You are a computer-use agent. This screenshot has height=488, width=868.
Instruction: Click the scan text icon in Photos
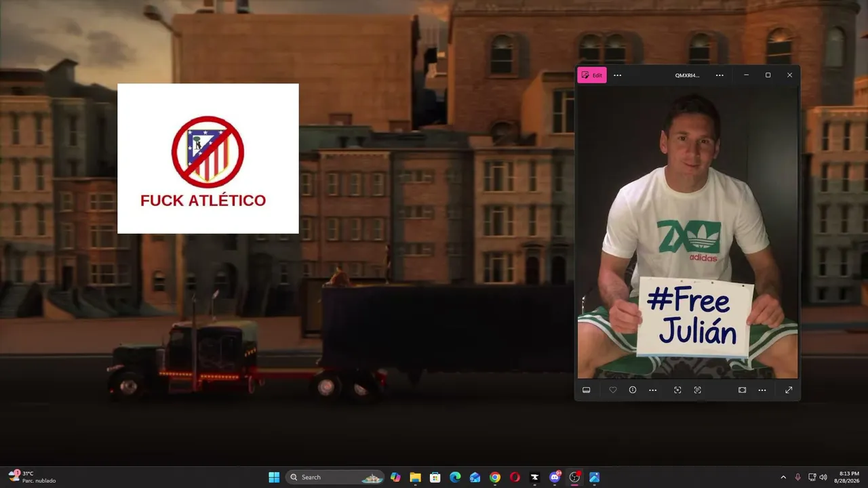pyautogui.click(x=697, y=390)
